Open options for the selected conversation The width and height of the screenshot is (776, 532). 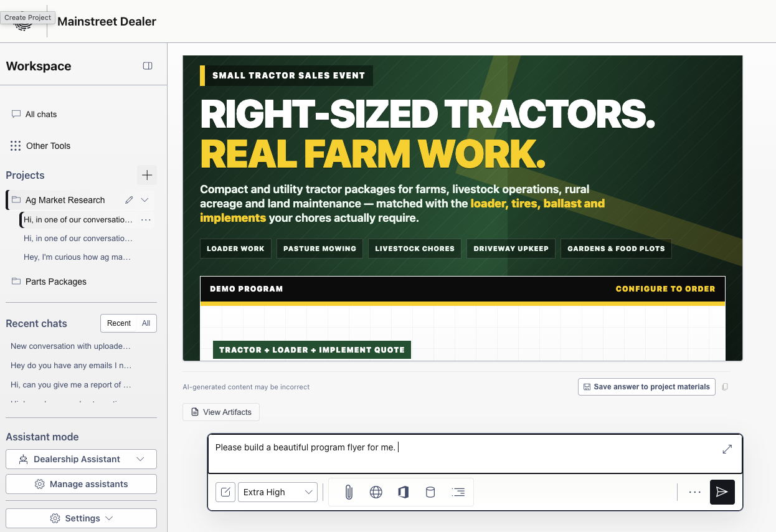(x=146, y=220)
